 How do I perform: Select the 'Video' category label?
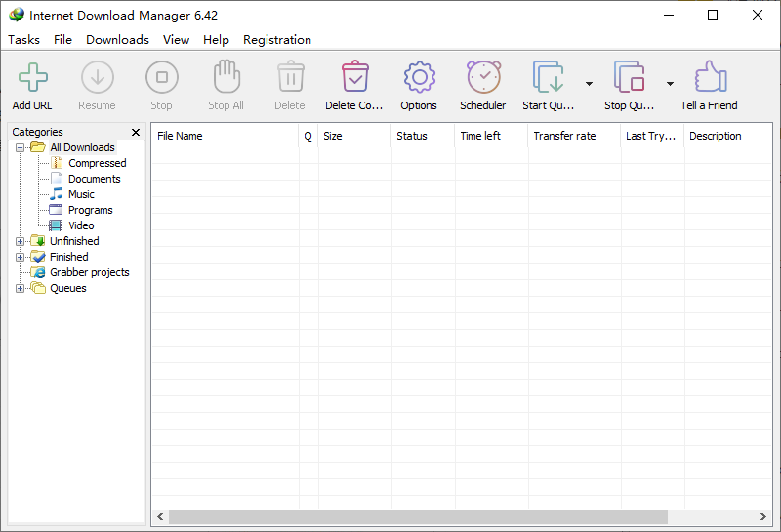(x=81, y=225)
